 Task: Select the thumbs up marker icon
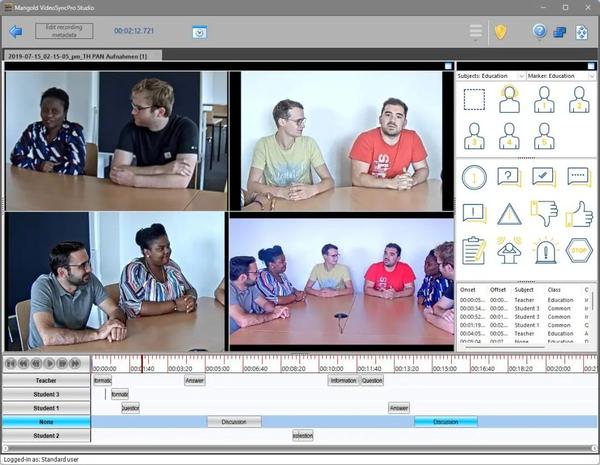pyautogui.click(x=580, y=212)
